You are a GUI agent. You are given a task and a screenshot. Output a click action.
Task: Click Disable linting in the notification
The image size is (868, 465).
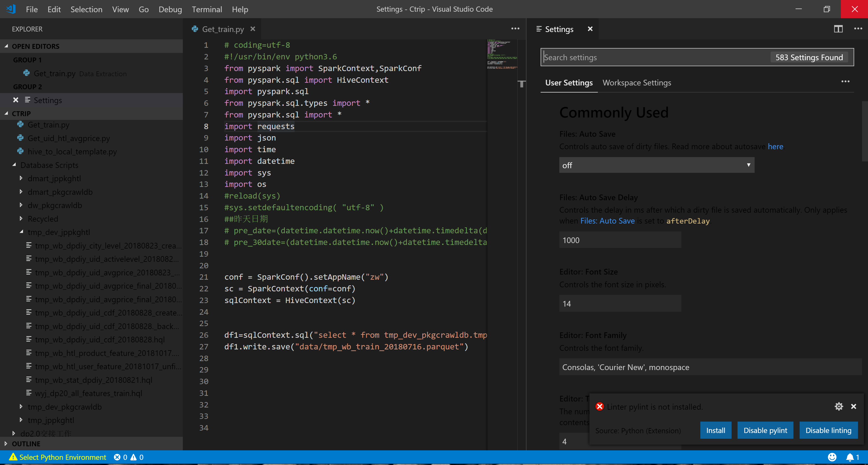[829, 430]
